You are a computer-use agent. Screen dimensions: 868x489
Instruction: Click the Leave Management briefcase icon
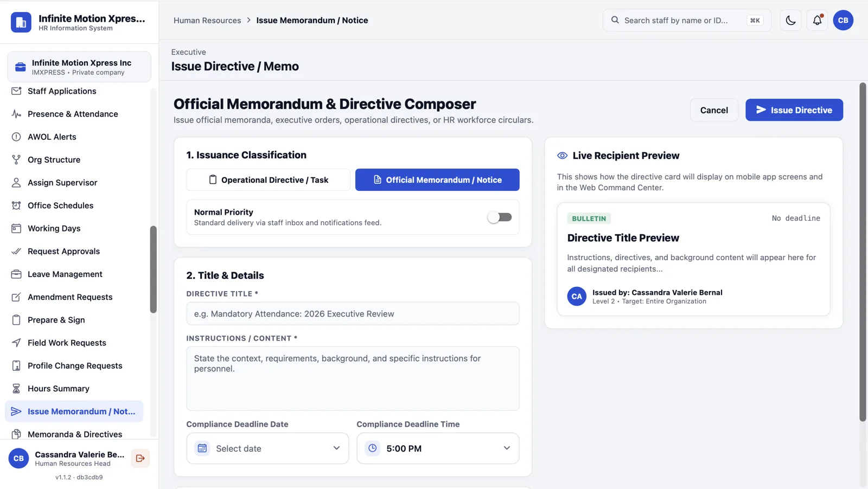pos(16,274)
